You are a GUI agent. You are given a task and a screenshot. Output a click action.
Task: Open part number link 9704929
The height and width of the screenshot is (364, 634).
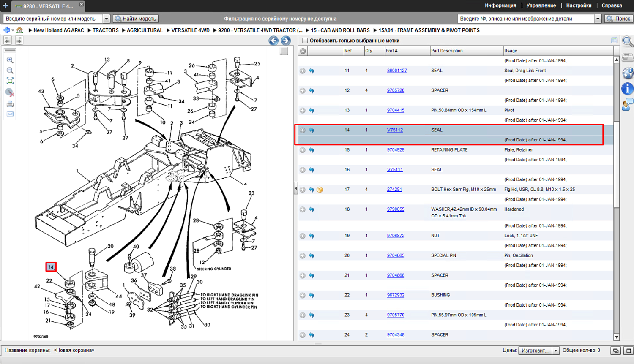coord(396,150)
